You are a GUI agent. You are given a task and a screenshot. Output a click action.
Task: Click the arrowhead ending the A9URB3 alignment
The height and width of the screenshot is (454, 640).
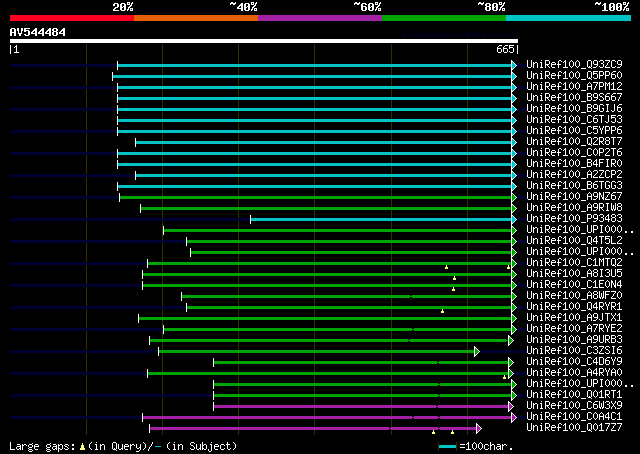pos(511,340)
